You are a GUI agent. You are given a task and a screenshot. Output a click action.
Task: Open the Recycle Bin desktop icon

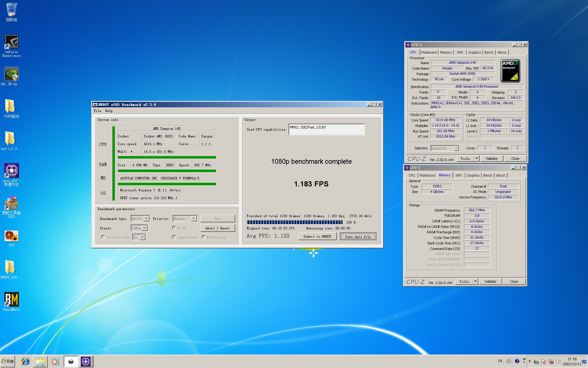pyautogui.click(x=11, y=12)
